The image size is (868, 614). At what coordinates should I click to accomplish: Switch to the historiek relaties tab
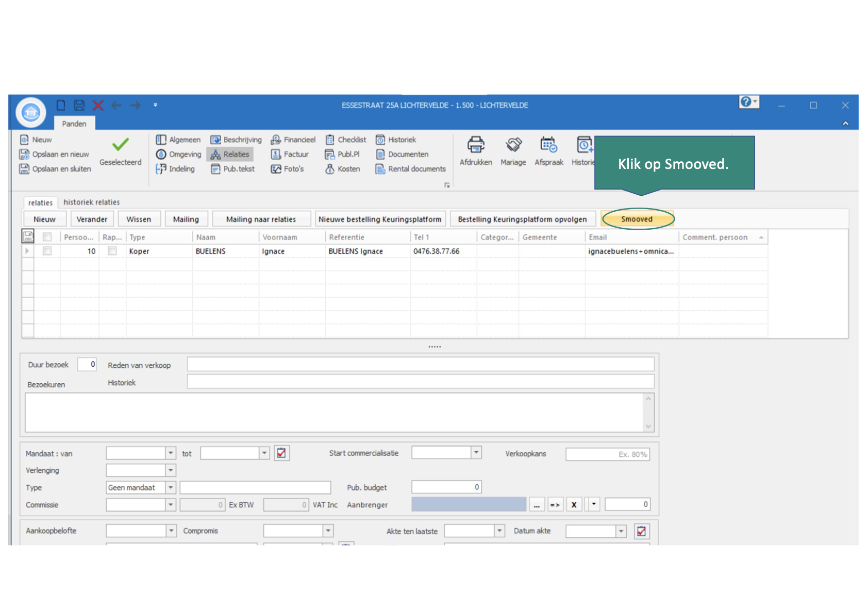point(92,202)
